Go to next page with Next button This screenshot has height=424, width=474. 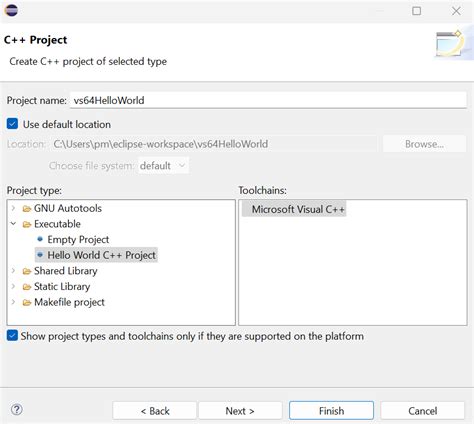240,411
